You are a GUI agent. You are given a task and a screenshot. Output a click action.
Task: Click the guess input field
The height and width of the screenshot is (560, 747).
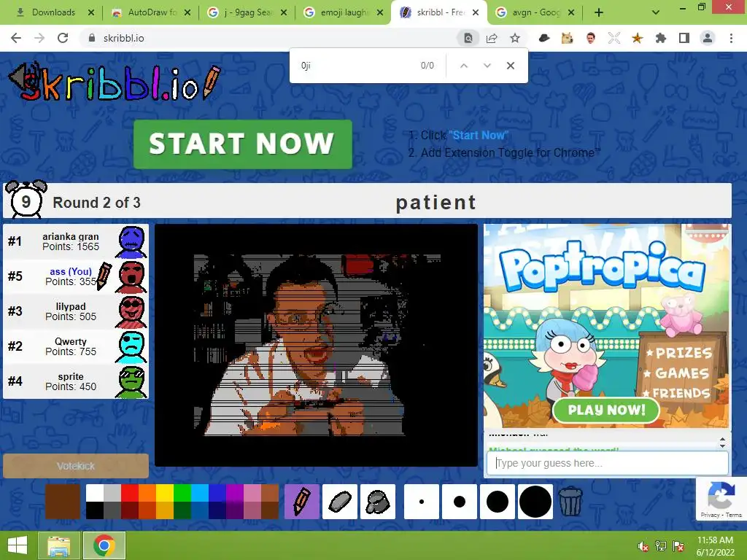(x=608, y=463)
